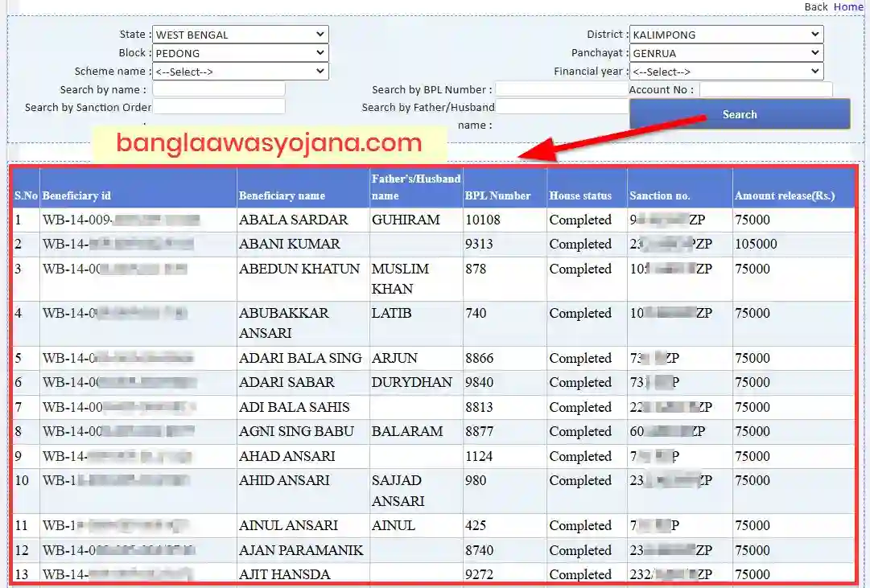Open the Block dropdown showing PEDONG
870x588 pixels.
pyautogui.click(x=241, y=53)
